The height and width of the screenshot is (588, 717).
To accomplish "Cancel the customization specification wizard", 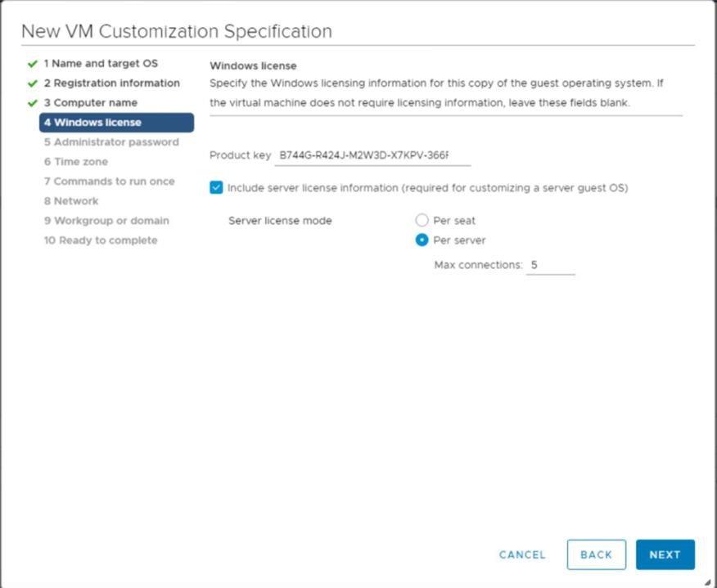I will pyautogui.click(x=522, y=554).
